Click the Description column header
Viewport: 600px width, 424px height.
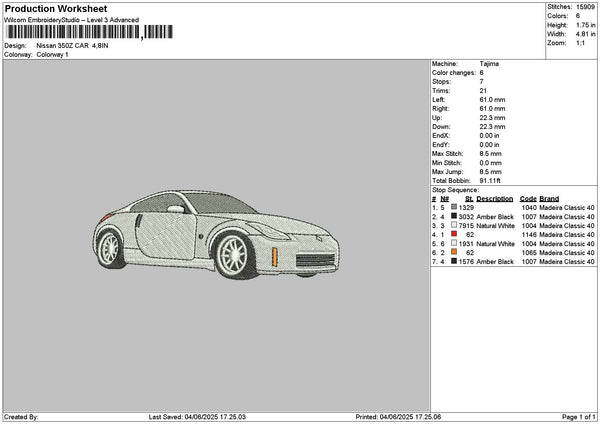click(494, 199)
